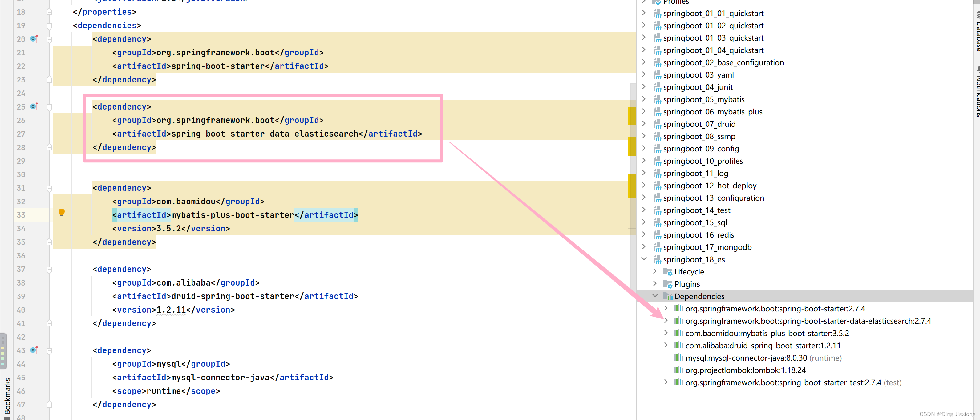Expand springboot_09_config module
Image resolution: width=980 pixels, height=420 pixels.
[644, 148]
